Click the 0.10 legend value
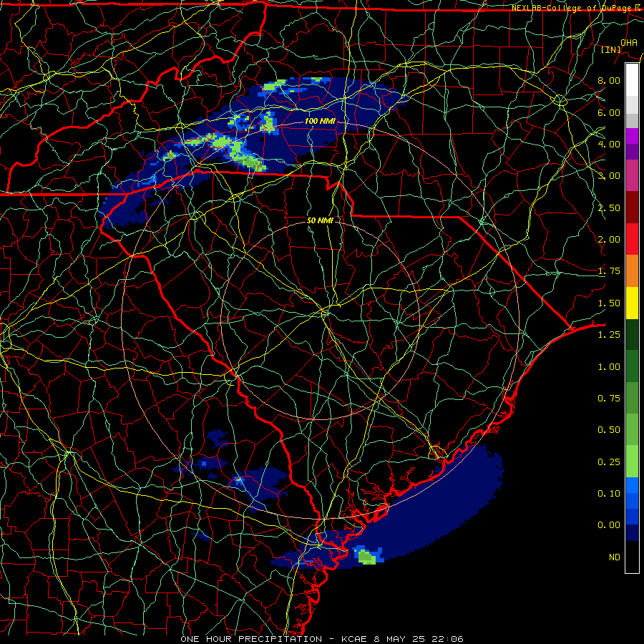The height and width of the screenshot is (644, 644). coord(609,494)
